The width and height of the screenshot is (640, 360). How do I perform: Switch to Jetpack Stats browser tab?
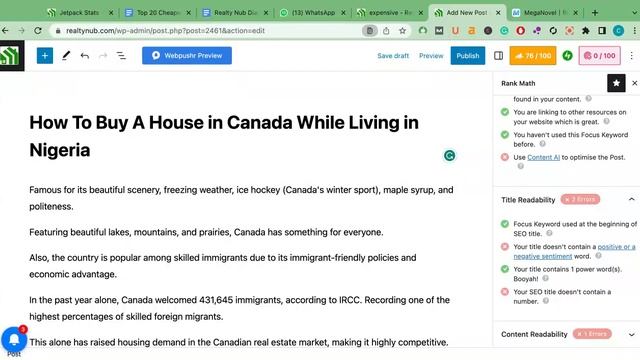(x=79, y=13)
